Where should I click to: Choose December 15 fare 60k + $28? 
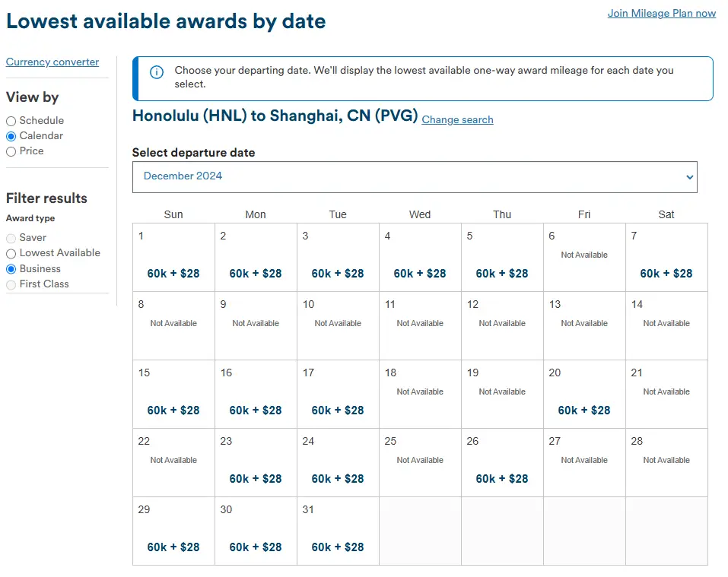173,410
